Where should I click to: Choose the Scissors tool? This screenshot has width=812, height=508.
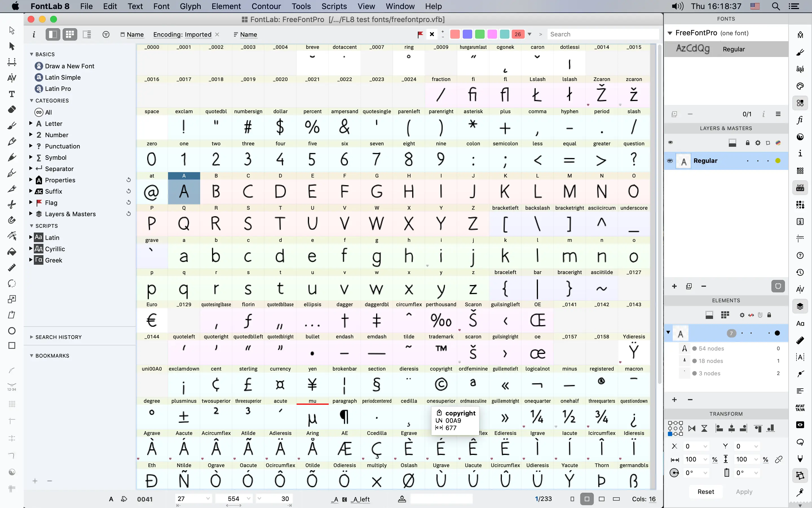coord(12,205)
